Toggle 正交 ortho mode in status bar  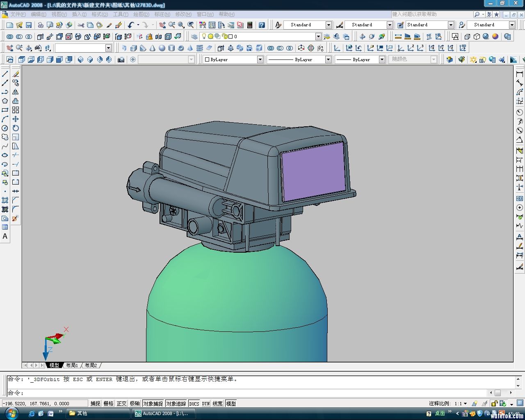click(121, 404)
